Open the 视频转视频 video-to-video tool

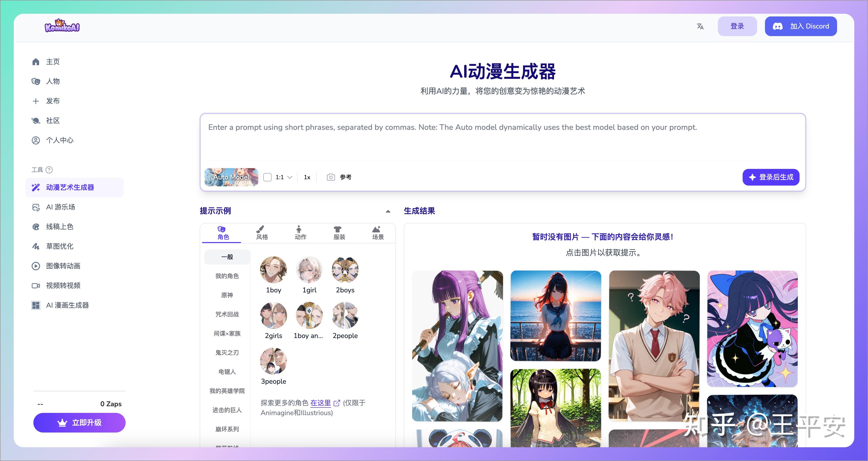[x=63, y=285]
